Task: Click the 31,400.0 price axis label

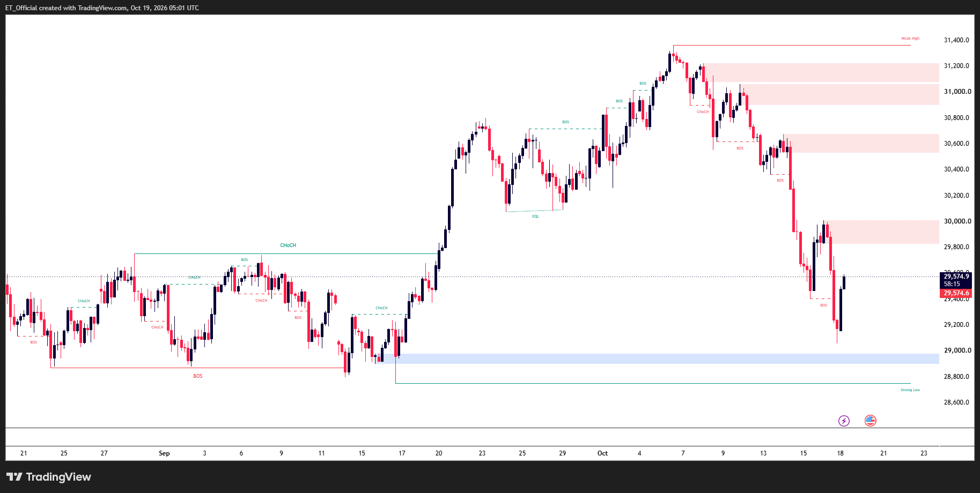Action: coord(956,40)
